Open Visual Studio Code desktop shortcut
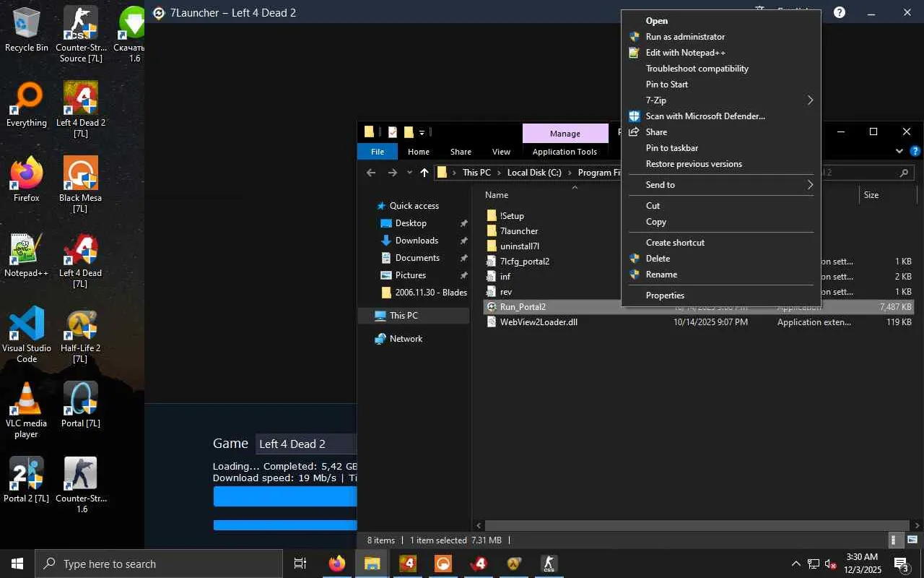Image resolution: width=924 pixels, height=578 pixels. tap(27, 335)
